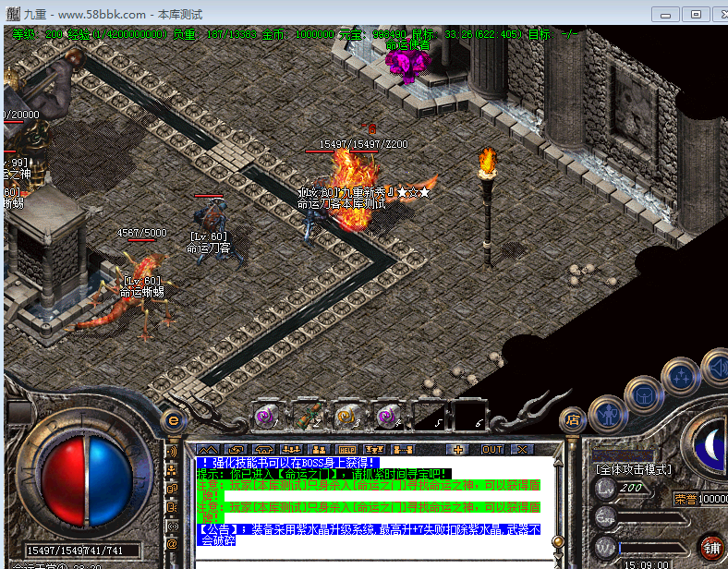The image size is (728, 569).
Task: Click the trade exchange chat toolbar icon
Action: (x=403, y=449)
